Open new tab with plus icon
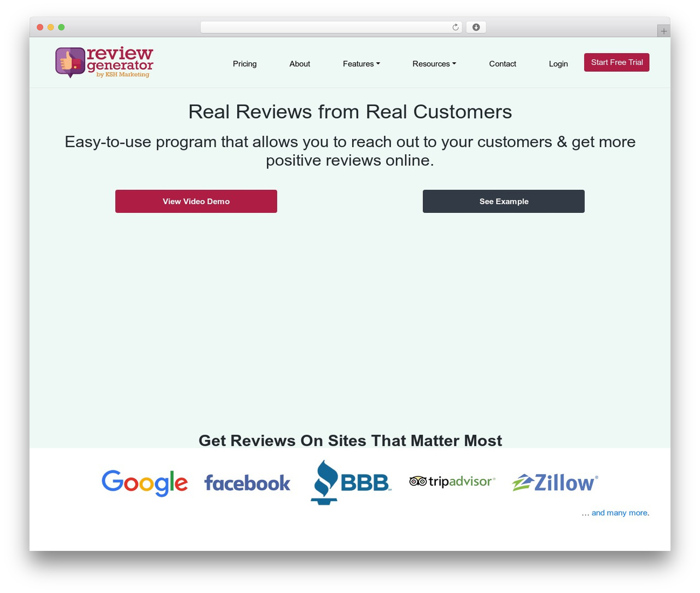The width and height of the screenshot is (700, 593). 663,31
